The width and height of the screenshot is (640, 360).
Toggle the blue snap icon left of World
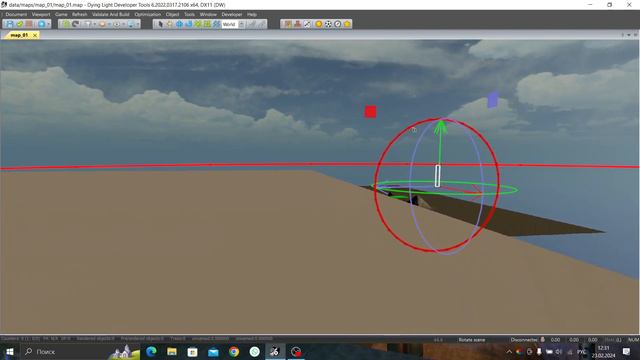pos(217,24)
